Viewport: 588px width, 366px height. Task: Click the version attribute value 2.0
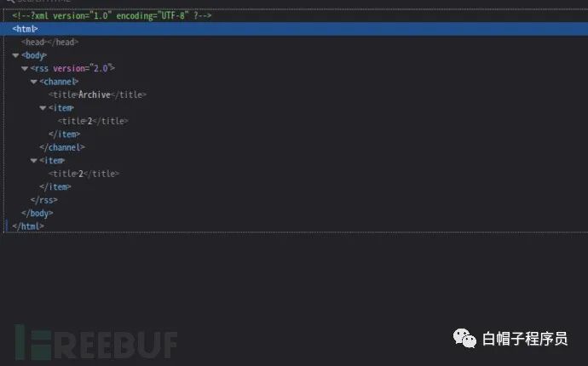(101, 69)
